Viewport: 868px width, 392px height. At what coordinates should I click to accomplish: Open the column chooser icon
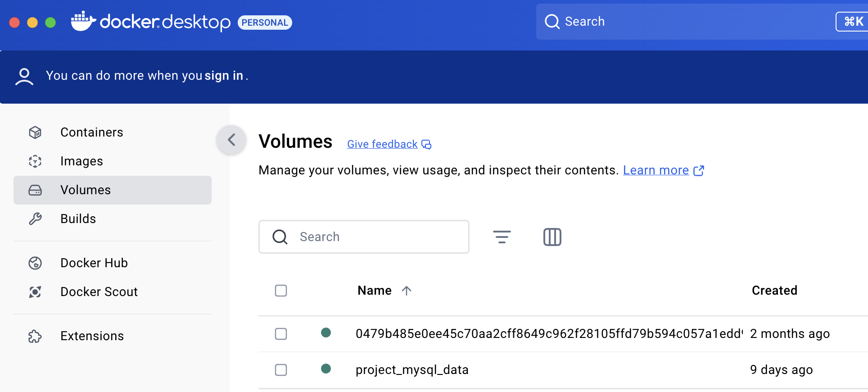coord(552,237)
